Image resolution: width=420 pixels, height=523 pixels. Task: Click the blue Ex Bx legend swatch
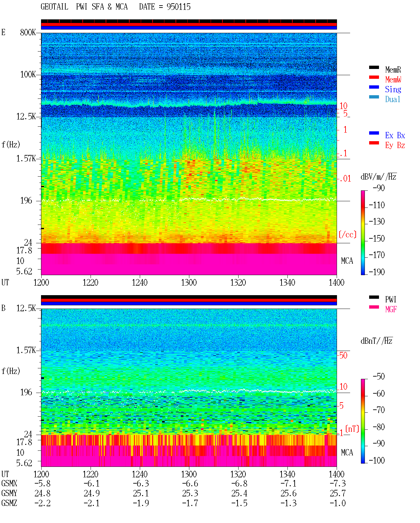tap(374, 133)
